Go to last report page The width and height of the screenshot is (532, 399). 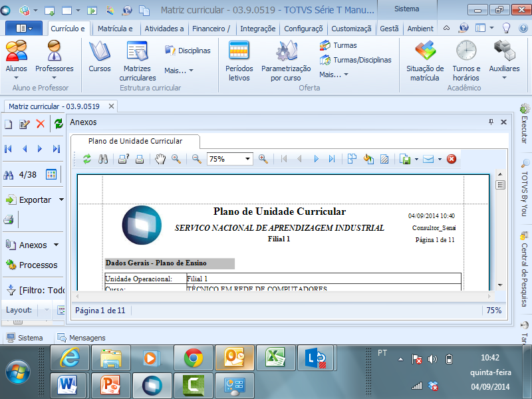332,159
